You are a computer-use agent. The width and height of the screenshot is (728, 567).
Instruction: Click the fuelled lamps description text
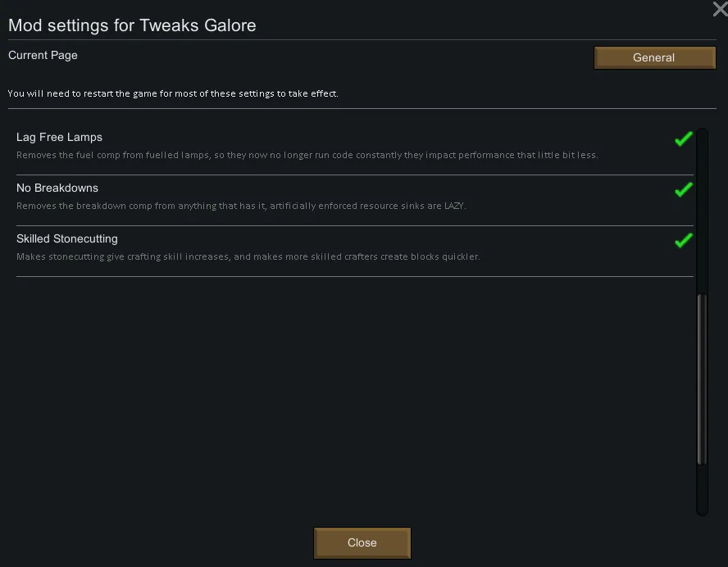(307, 155)
